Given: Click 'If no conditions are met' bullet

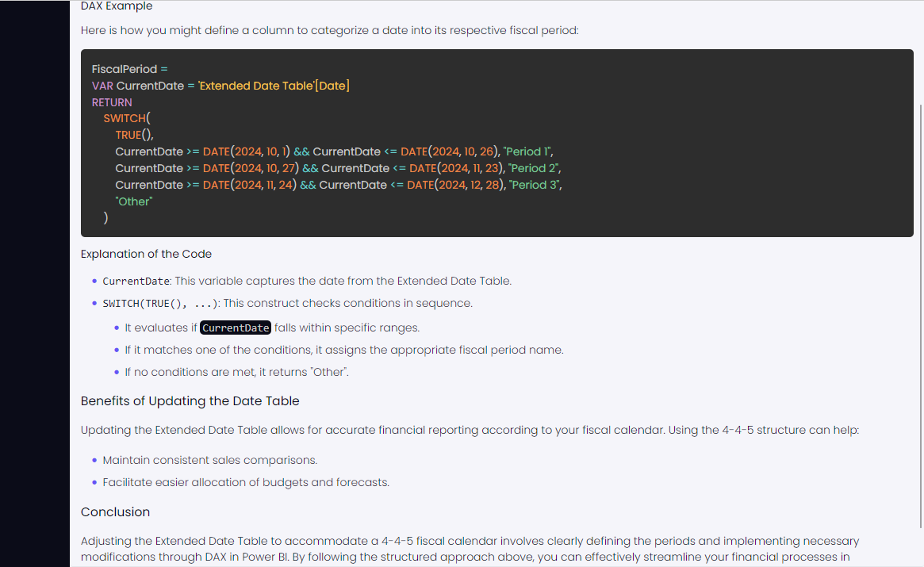Looking at the screenshot, I should tap(237, 372).
